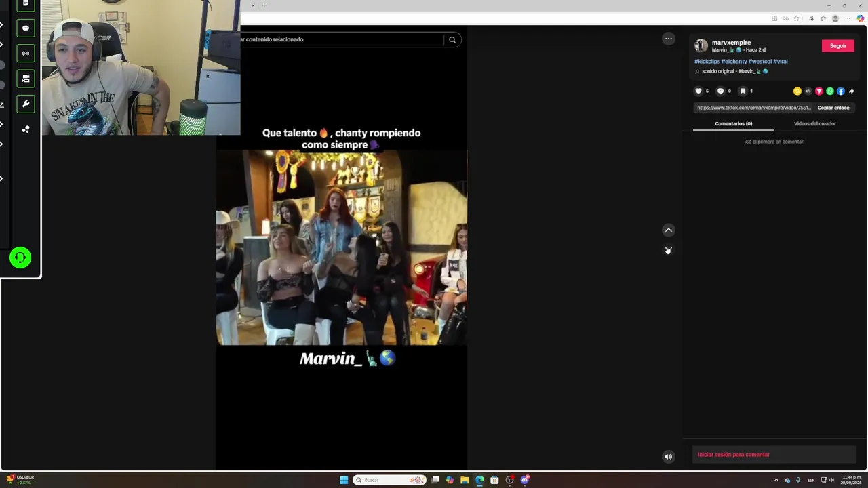Follow marvxempire with Seguir button

838,45
